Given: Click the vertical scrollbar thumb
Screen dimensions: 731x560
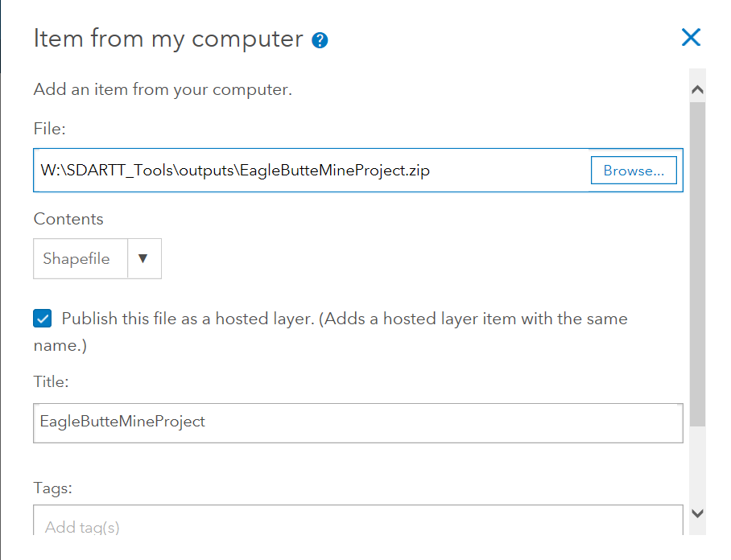Looking at the screenshot, I should click(x=698, y=261).
